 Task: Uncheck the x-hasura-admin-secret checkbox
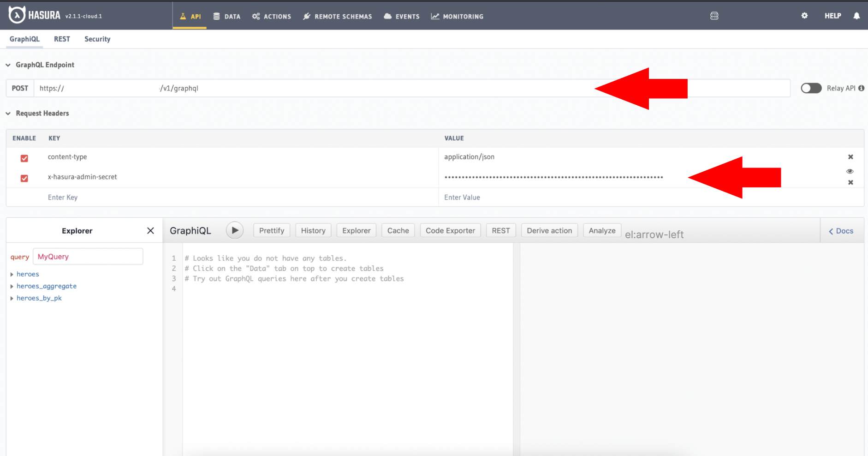pyautogui.click(x=24, y=178)
